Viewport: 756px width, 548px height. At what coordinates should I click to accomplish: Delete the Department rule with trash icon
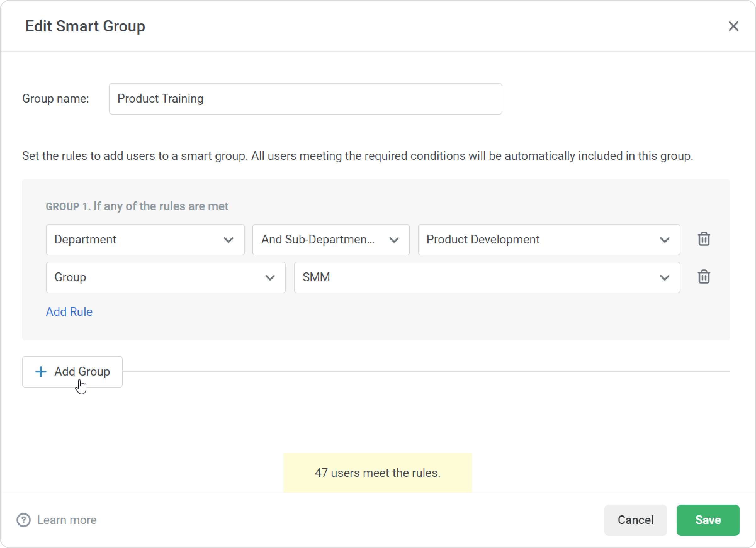coord(704,239)
